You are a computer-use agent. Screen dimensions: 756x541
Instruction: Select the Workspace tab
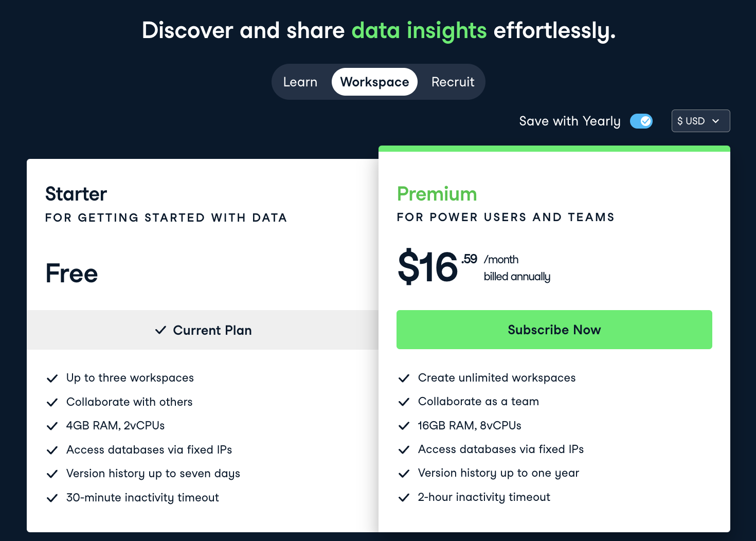(374, 82)
